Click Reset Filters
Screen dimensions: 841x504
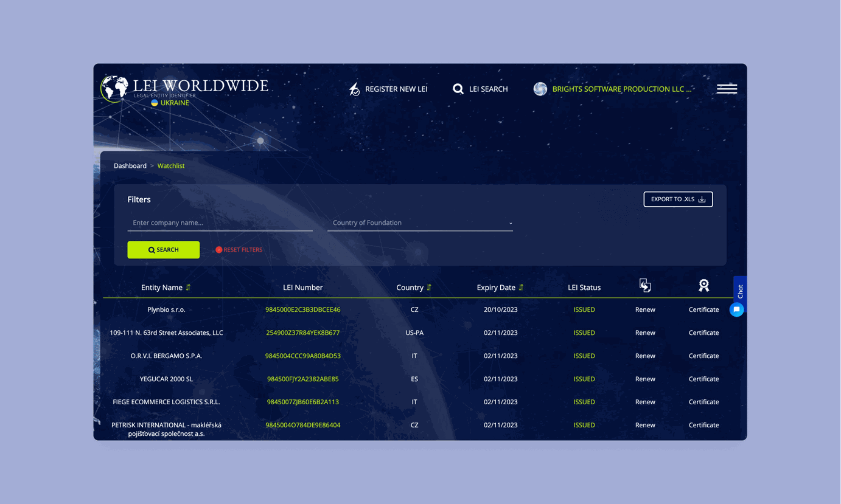[x=239, y=250]
